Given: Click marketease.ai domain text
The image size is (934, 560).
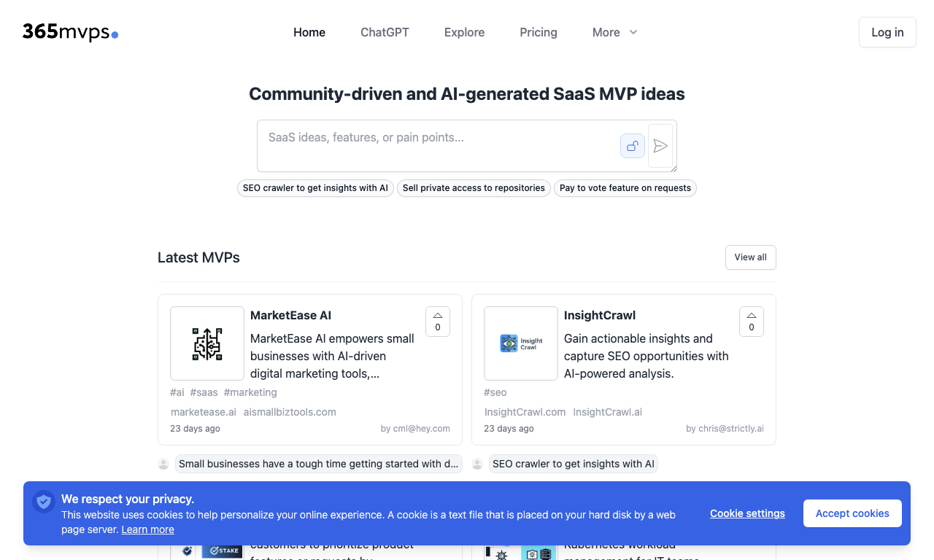Looking at the screenshot, I should (x=204, y=412).
